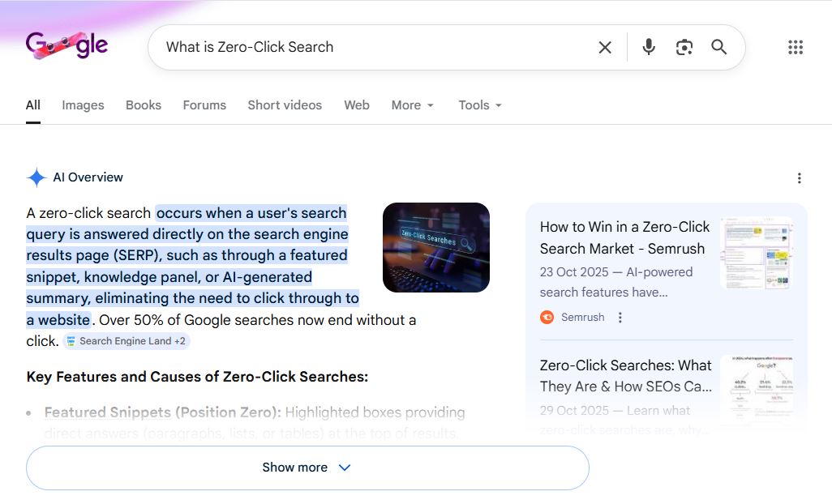Image resolution: width=832 pixels, height=504 pixels.
Task: Open Google Lens camera search
Action: pyautogui.click(x=684, y=47)
